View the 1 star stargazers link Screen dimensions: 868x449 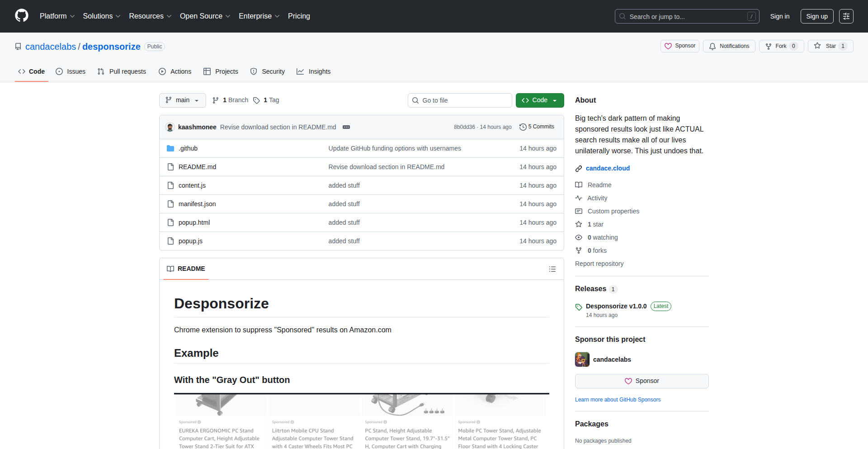590,224
